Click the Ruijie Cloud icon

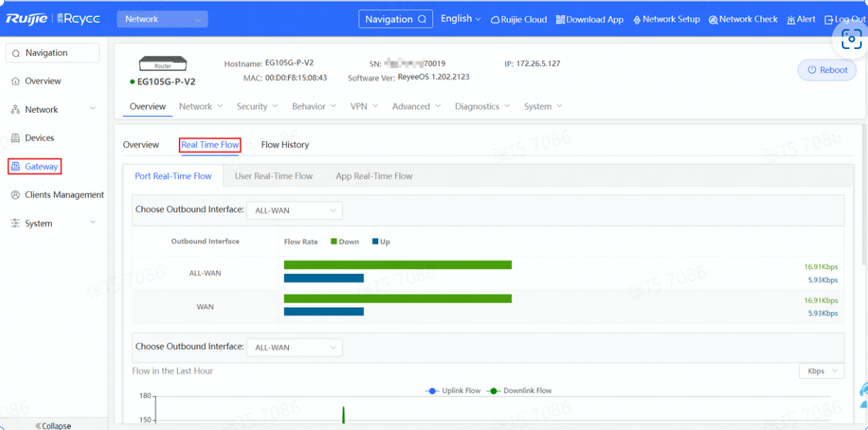click(495, 20)
